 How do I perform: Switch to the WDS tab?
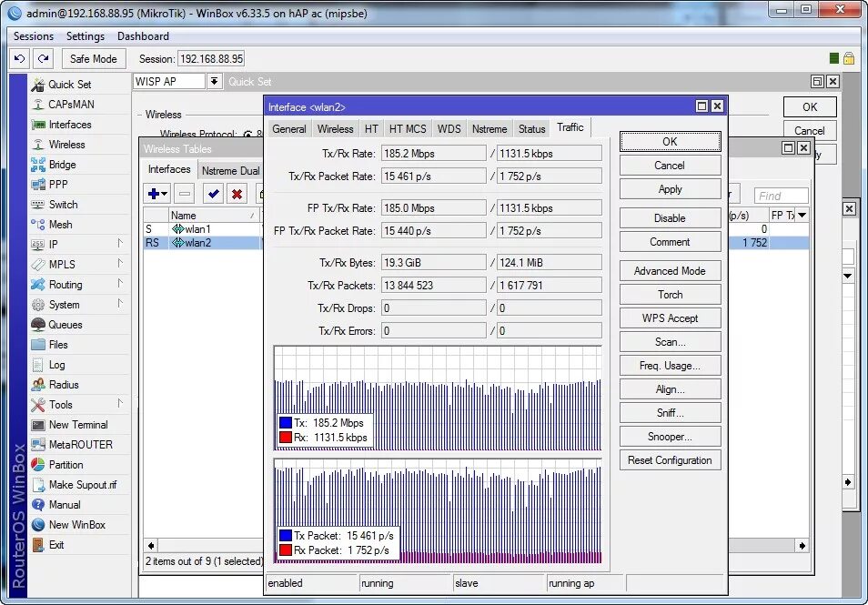pyautogui.click(x=449, y=129)
